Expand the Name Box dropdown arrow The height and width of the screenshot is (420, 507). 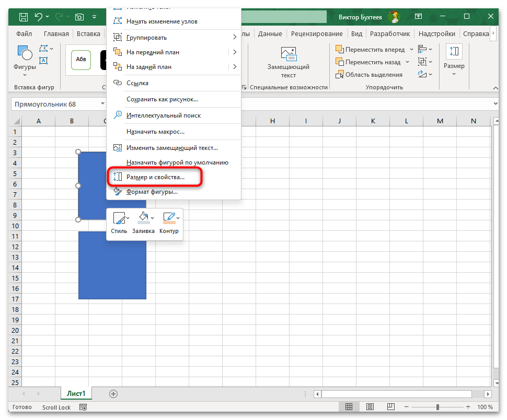coord(102,104)
